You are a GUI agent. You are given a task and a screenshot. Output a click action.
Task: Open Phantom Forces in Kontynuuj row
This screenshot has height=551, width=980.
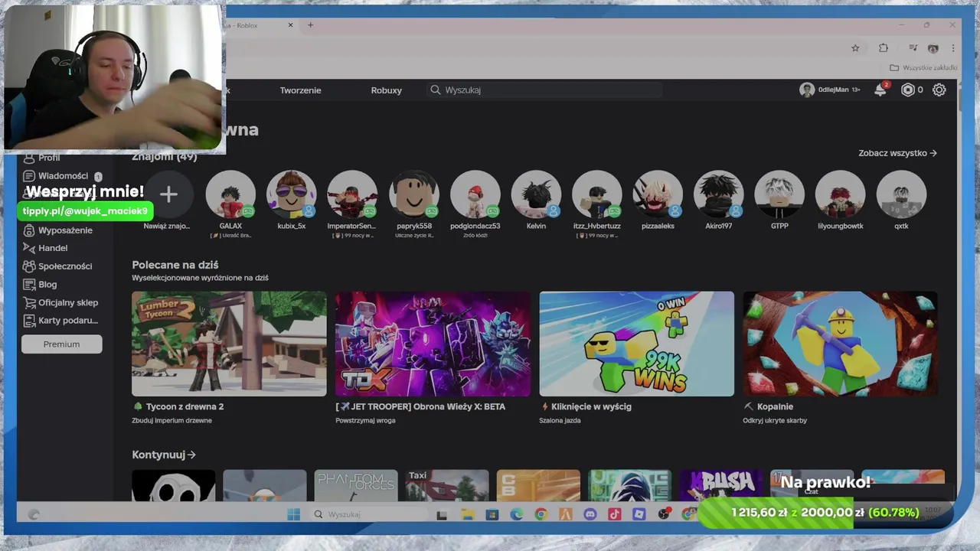(x=356, y=485)
